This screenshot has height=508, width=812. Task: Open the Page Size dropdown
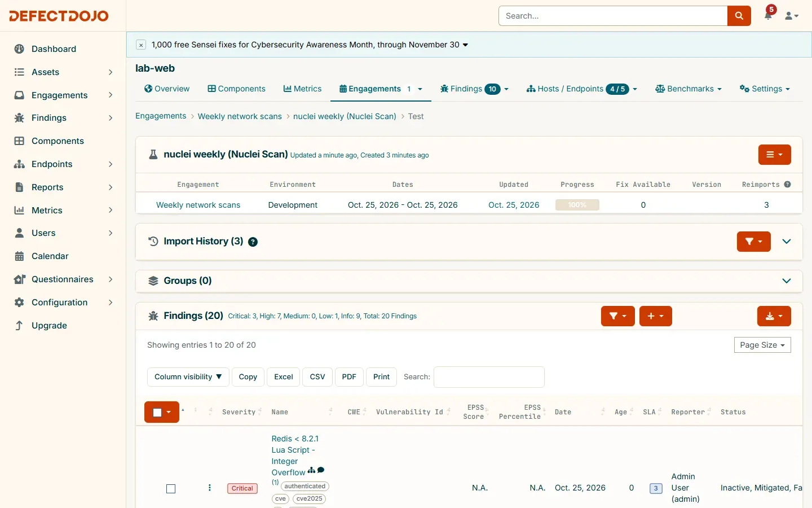[x=762, y=345]
